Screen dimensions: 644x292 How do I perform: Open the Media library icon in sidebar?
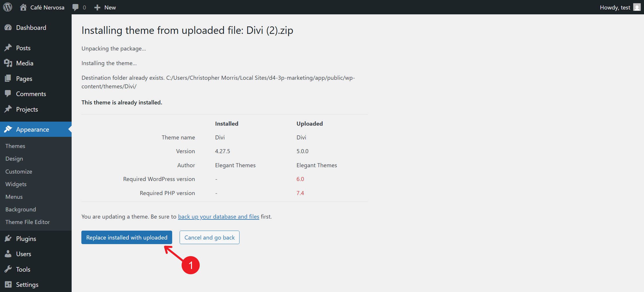(8, 63)
